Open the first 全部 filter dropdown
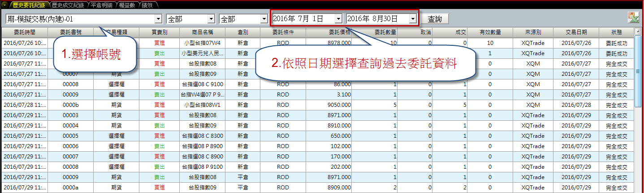The width and height of the screenshot is (644, 193). (211, 19)
